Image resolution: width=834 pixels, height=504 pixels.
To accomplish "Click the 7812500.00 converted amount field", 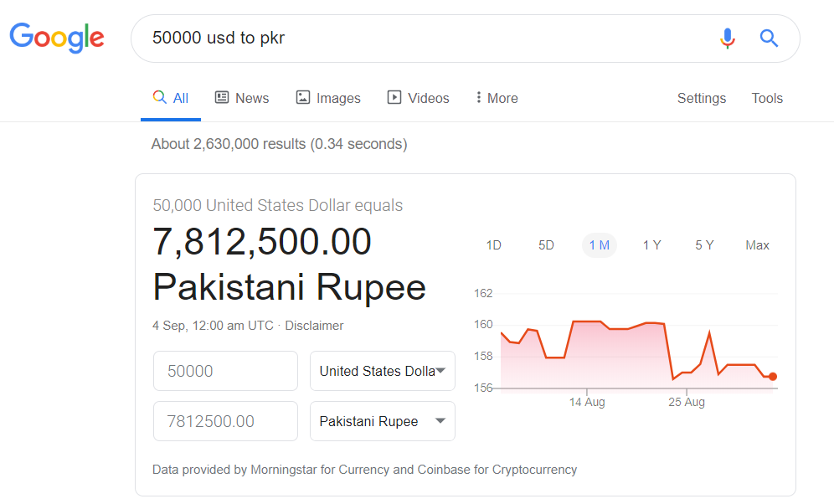I will click(225, 421).
